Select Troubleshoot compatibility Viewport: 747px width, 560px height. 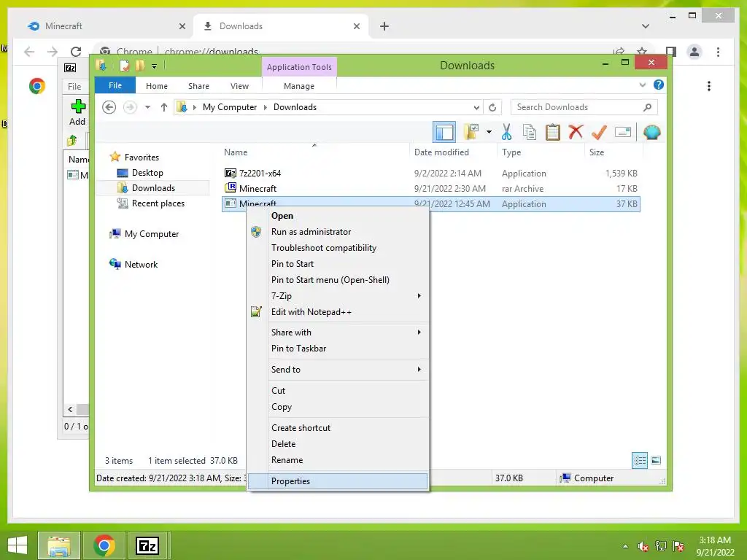(x=338, y=248)
